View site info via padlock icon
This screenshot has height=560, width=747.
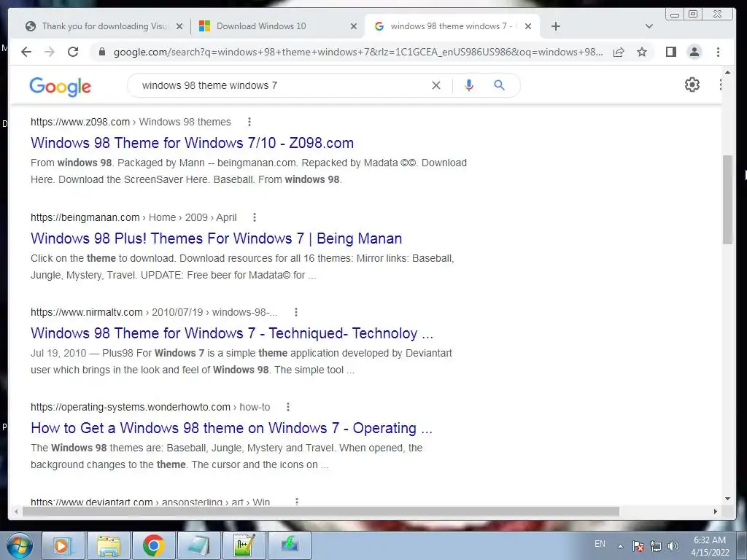tap(102, 52)
